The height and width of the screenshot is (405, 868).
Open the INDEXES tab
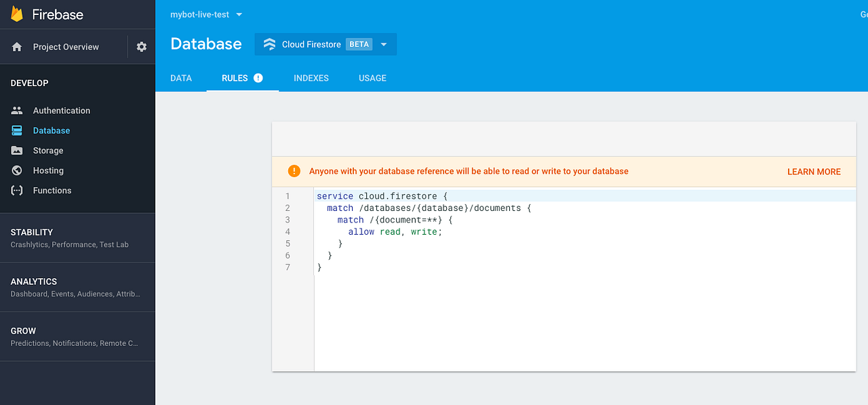(311, 78)
